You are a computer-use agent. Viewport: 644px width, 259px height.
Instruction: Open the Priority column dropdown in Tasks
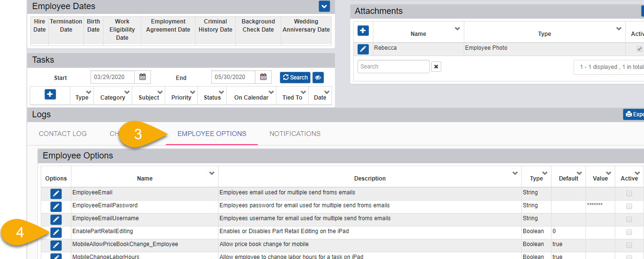192,92
